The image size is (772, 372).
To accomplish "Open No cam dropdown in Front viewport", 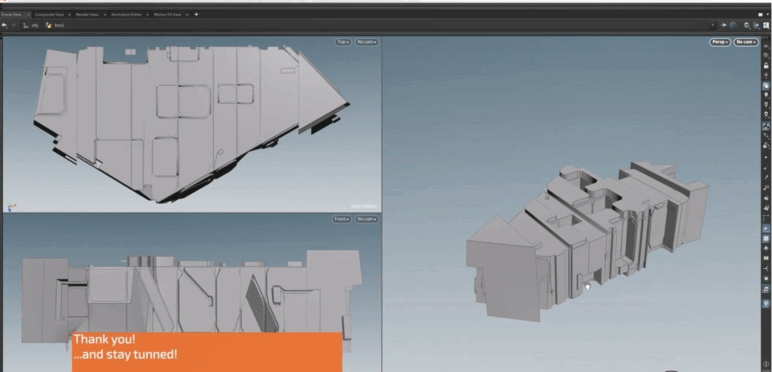I will coord(367,219).
